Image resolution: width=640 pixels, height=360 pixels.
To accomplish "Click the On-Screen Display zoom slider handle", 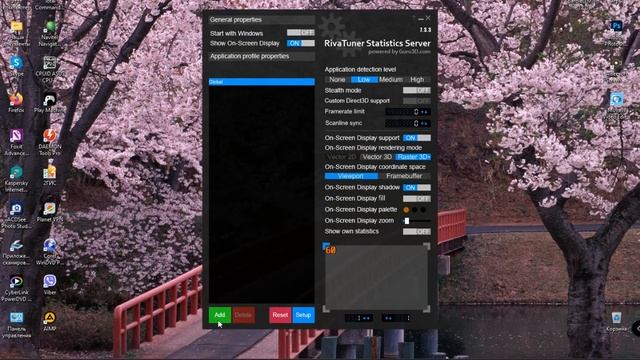I will (x=407, y=220).
